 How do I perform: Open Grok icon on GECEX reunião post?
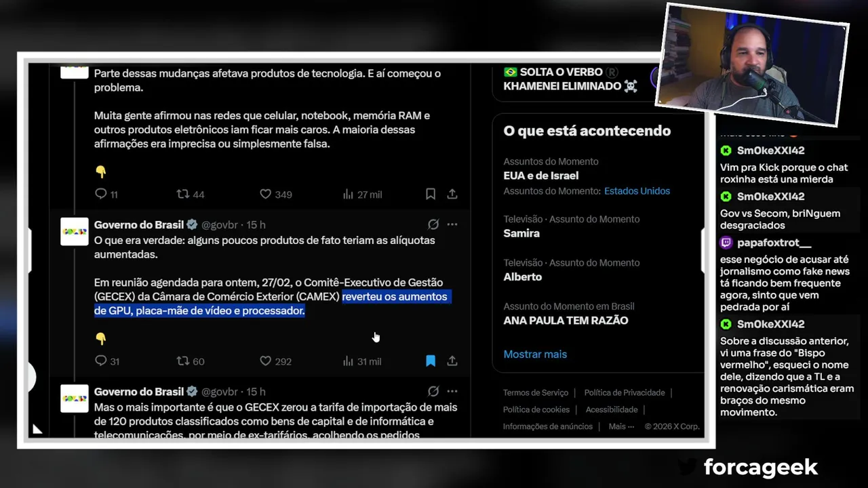pyautogui.click(x=433, y=224)
